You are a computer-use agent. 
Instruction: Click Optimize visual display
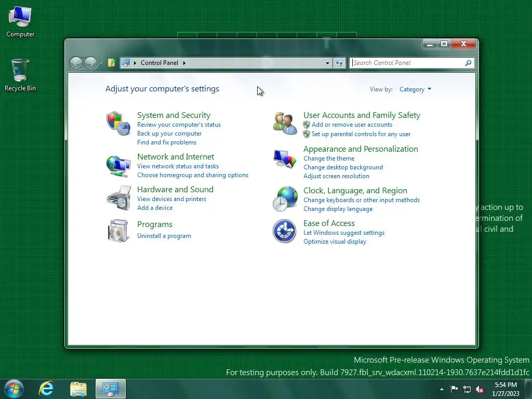335,242
